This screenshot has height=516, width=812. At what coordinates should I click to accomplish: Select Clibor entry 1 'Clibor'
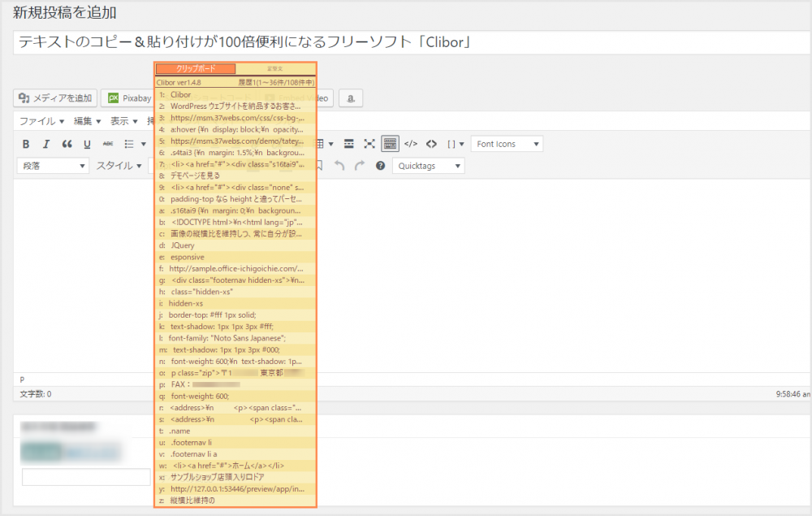pyautogui.click(x=235, y=95)
